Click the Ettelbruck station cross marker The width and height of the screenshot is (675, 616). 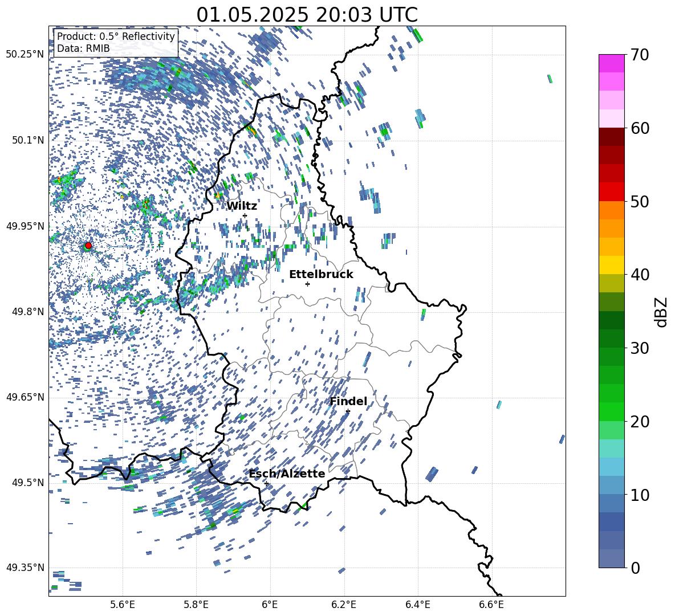307,284
